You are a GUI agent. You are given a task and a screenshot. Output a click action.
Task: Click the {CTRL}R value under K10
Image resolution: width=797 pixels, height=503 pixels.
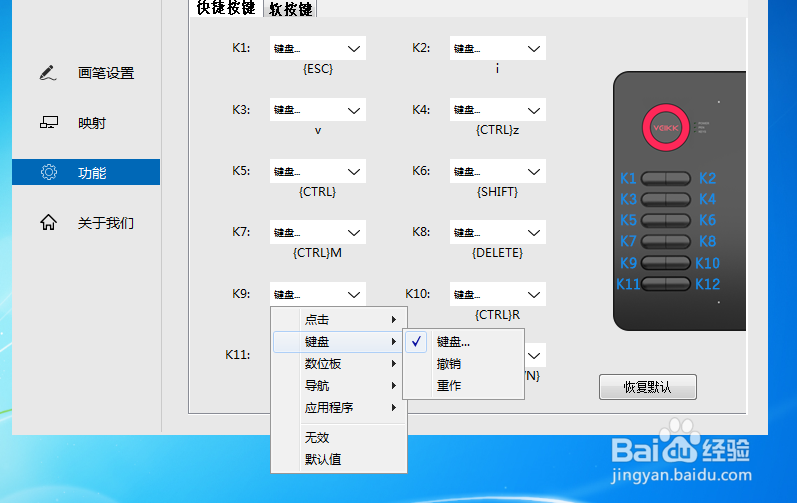coord(497,315)
